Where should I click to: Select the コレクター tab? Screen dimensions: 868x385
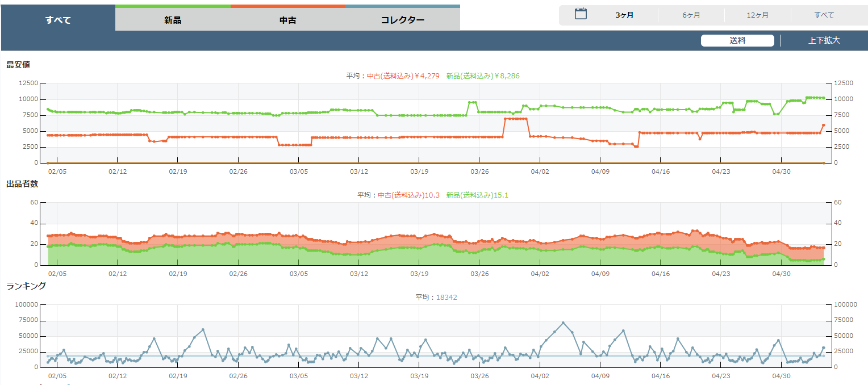[402, 20]
